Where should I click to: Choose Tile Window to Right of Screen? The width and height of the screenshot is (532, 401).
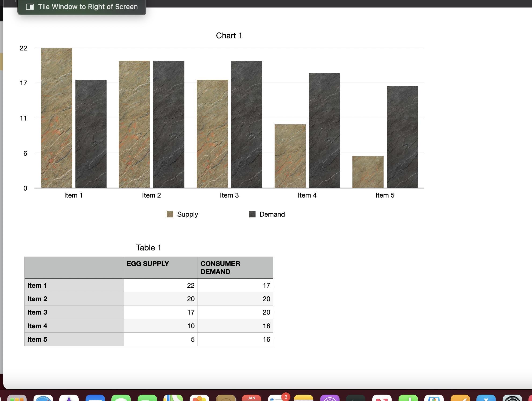[x=88, y=7]
